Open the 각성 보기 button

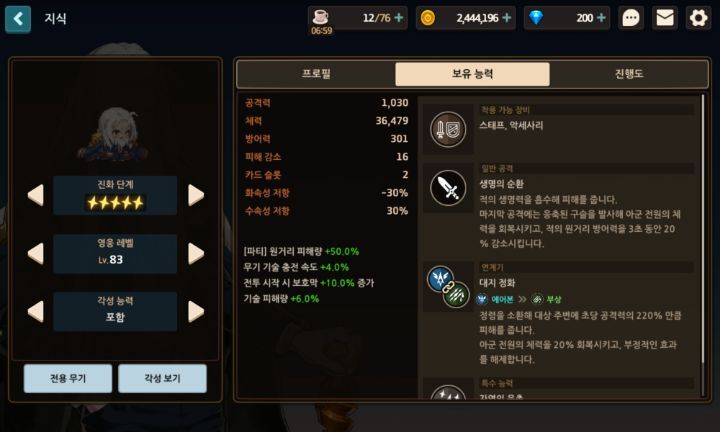coord(163,378)
